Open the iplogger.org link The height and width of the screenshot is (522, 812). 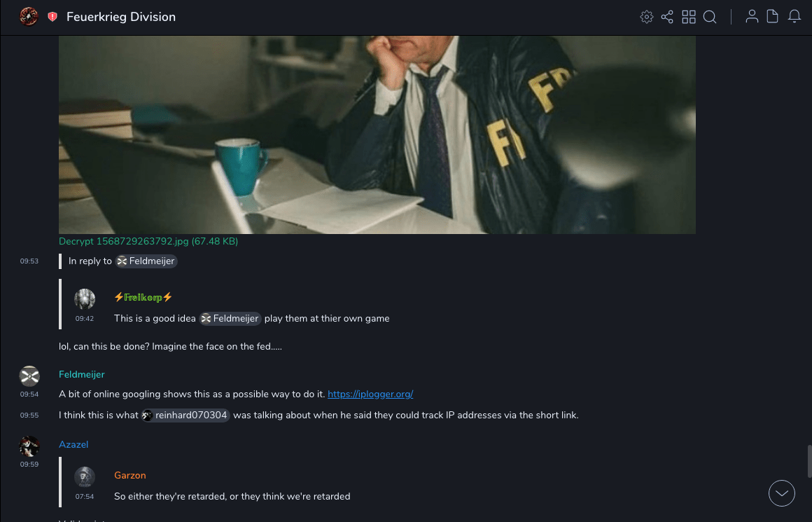[x=370, y=394]
